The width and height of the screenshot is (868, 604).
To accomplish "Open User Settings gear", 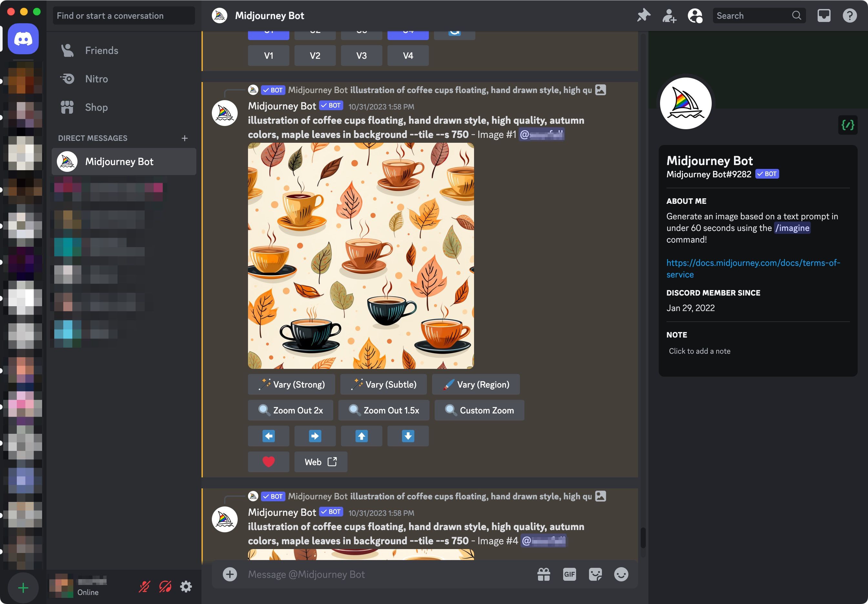I will point(186,587).
